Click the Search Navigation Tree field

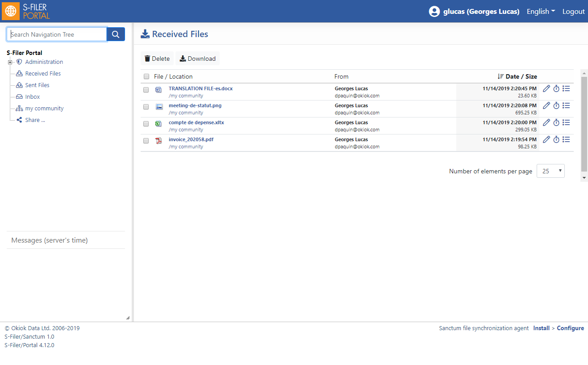[x=57, y=34]
